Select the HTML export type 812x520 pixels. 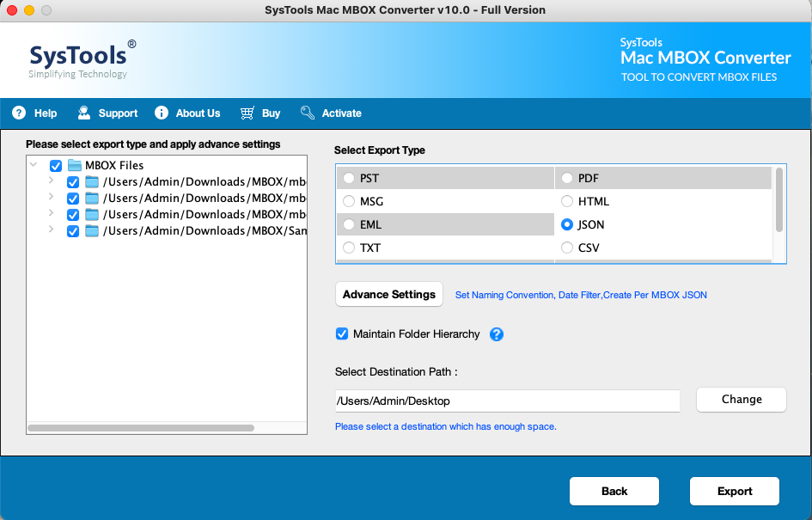567,201
